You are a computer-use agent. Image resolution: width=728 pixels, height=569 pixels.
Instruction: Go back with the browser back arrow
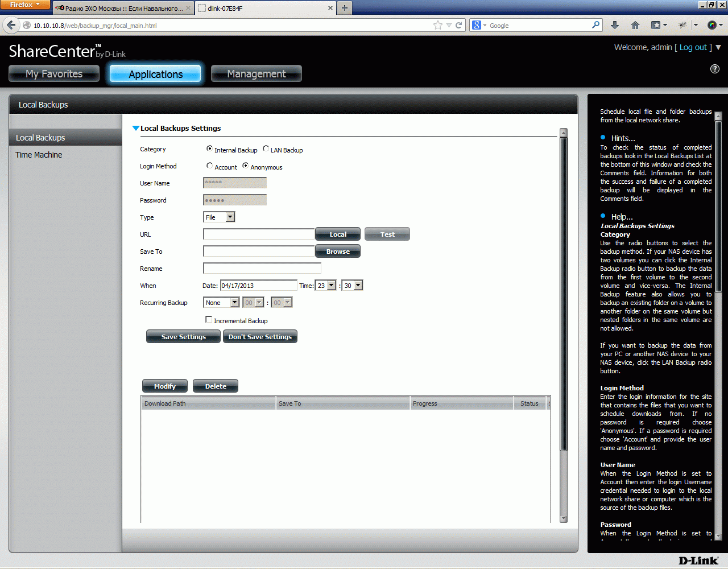pyautogui.click(x=11, y=25)
